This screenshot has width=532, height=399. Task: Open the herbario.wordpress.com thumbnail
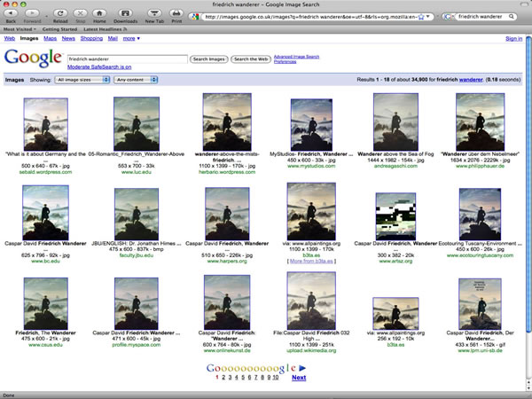click(227, 122)
